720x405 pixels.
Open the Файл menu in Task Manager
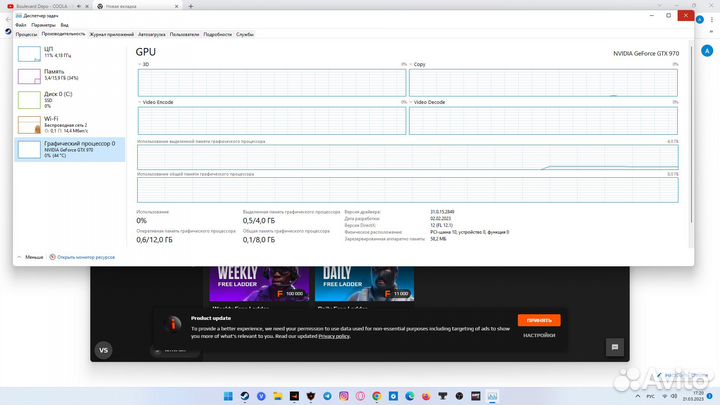(21, 25)
